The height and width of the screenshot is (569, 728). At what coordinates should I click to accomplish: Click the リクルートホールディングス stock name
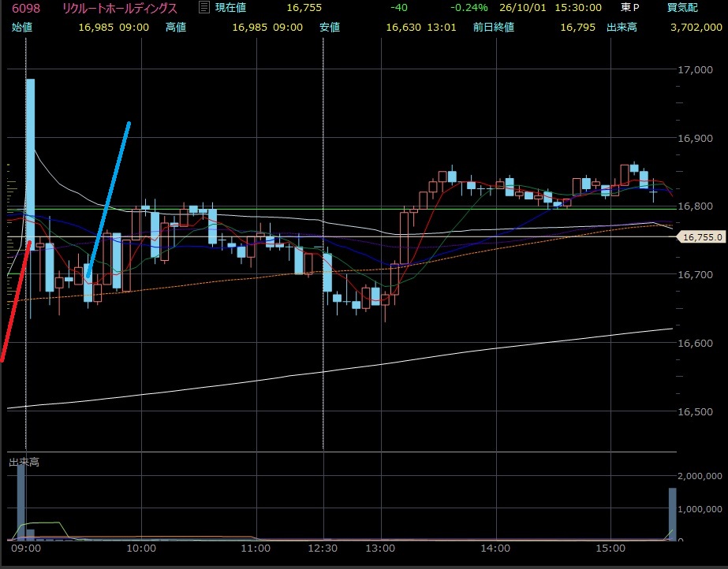point(120,8)
